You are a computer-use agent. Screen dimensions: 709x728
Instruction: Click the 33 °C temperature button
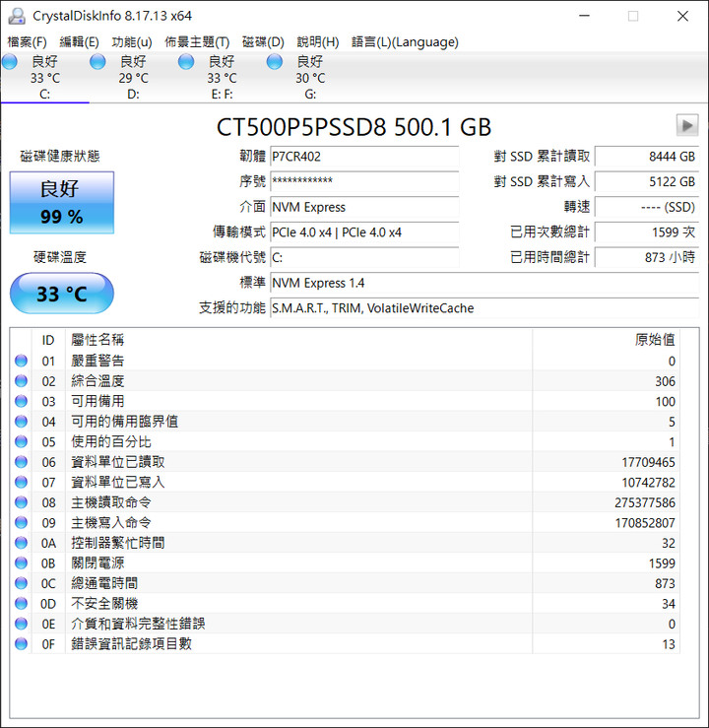62,294
